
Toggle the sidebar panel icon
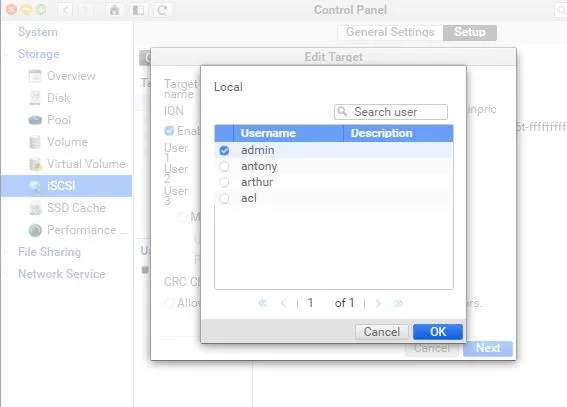[x=138, y=10]
